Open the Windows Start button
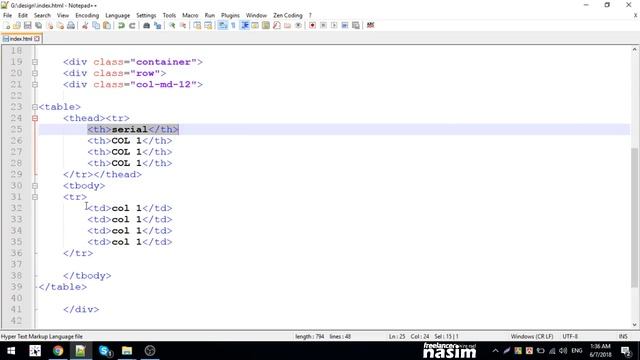The image size is (640, 360). pyautogui.click(x=11, y=351)
